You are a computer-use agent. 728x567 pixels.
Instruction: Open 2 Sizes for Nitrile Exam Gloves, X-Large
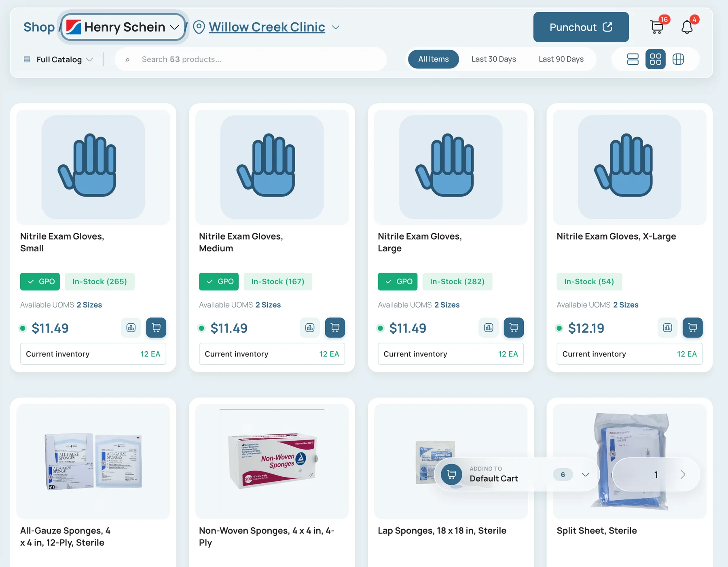626,305
